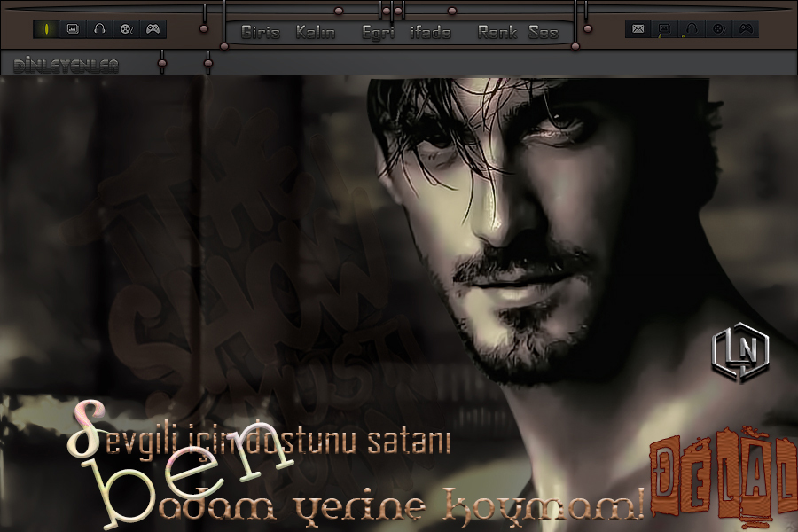Open the ifade emoticon picker
The image size is (798, 532).
pos(431,33)
